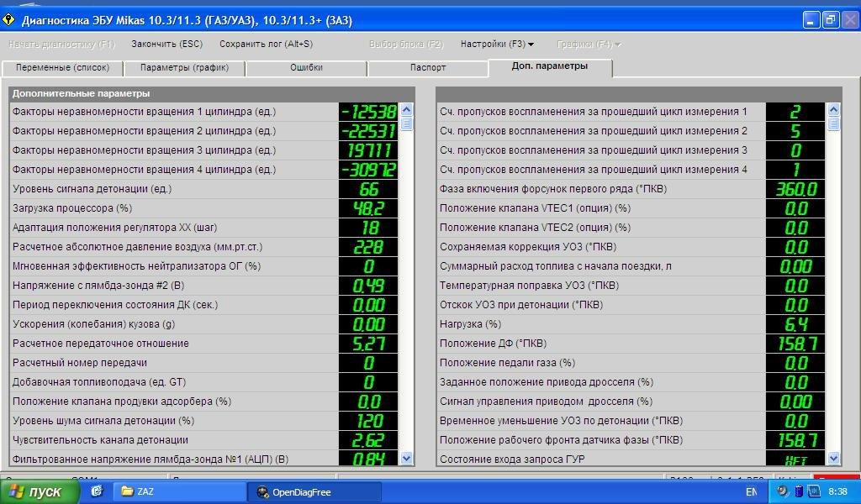Click 'Загрузка процессора (%)' value 48.2
The height and width of the screenshot is (504, 861).
[x=368, y=208]
